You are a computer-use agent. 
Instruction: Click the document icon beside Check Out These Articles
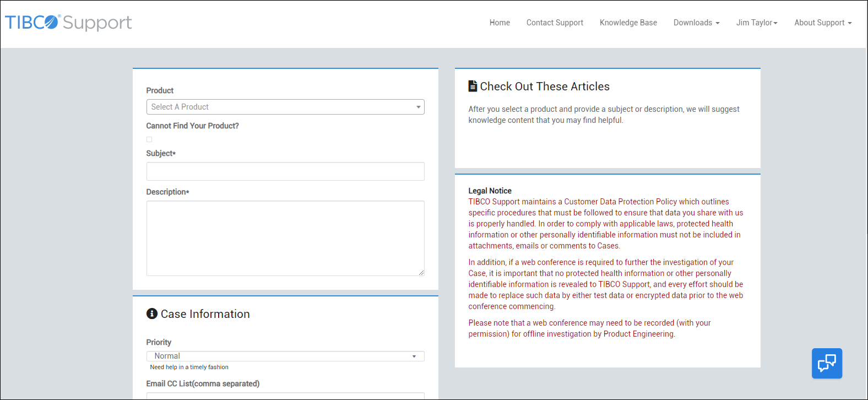click(x=473, y=86)
